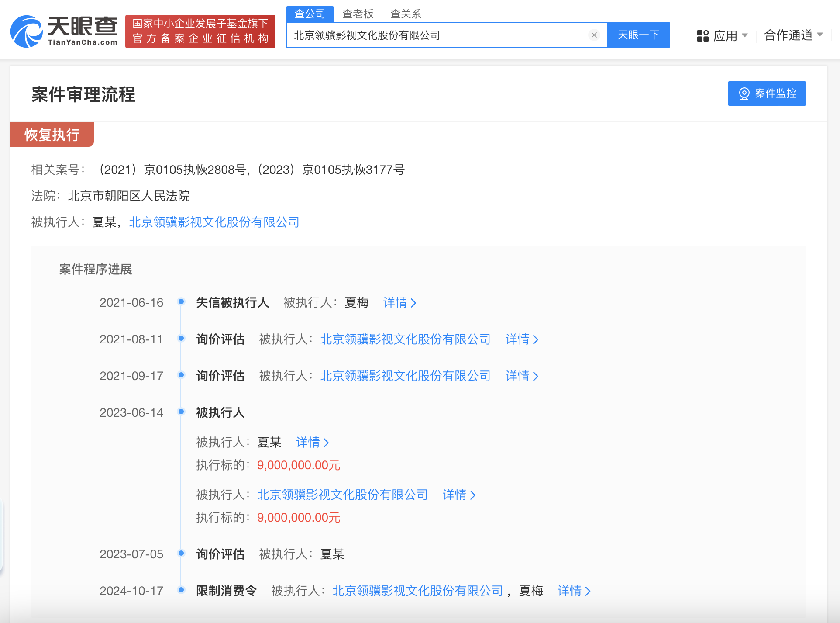
Task: Click the 失信被执行人 entry title
Action: coord(232,302)
